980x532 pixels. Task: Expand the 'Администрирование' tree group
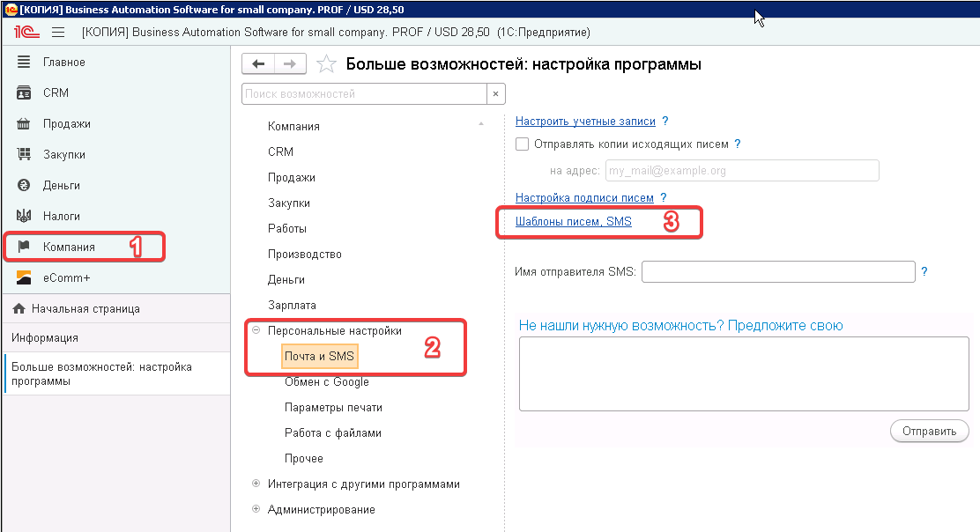tap(256, 509)
